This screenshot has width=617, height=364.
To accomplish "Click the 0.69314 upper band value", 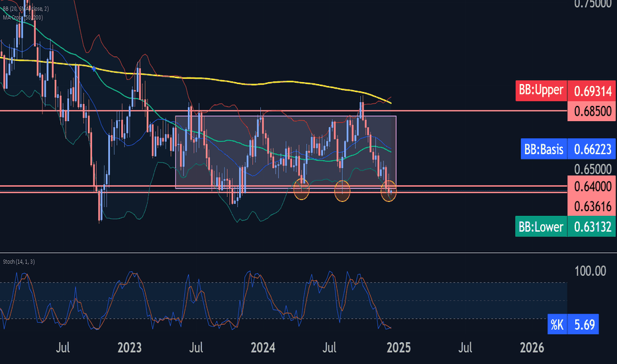I will pos(593,91).
